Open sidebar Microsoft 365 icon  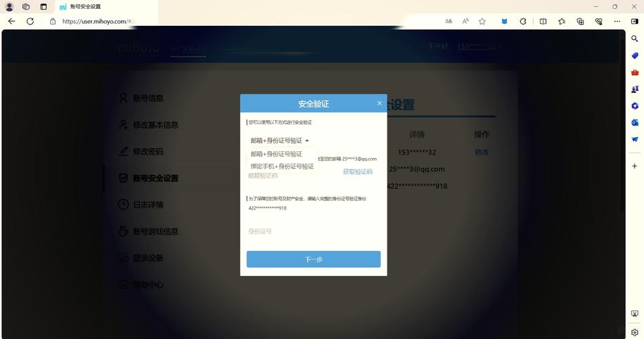(x=634, y=106)
